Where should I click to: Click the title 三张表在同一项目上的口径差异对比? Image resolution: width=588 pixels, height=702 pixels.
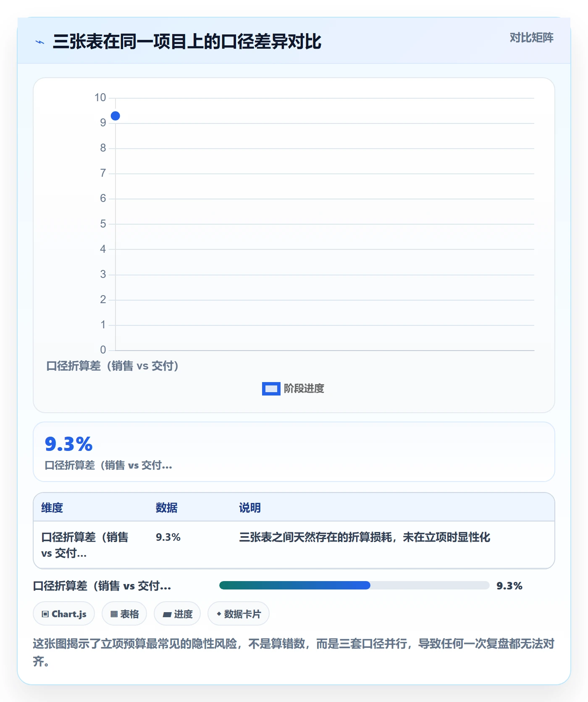coord(187,42)
